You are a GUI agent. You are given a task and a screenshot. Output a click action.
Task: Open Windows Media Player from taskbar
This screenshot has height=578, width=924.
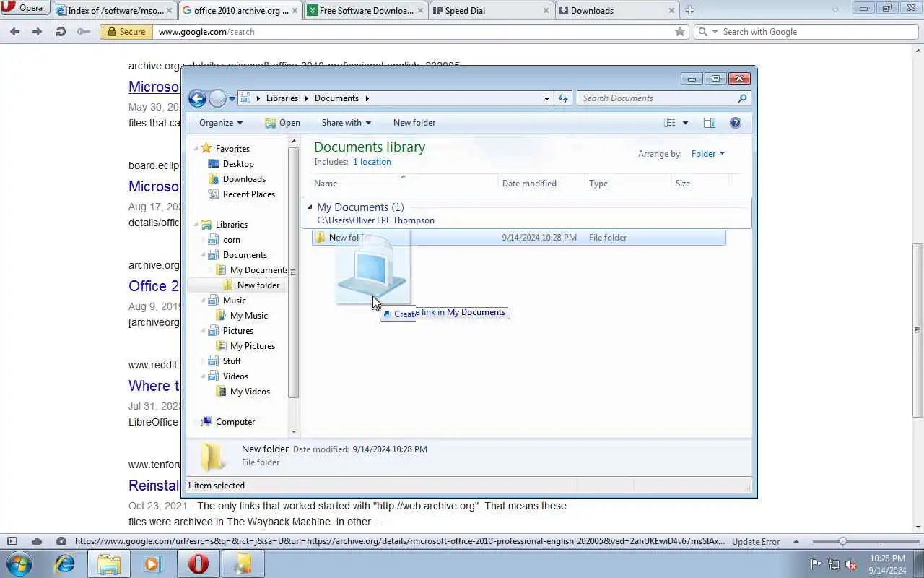152,564
